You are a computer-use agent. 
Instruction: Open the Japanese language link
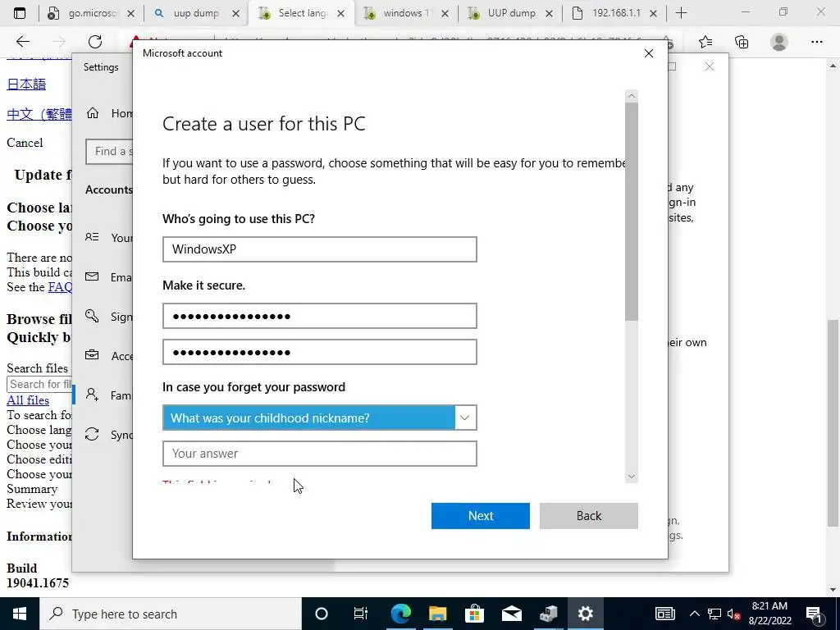[x=26, y=84]
